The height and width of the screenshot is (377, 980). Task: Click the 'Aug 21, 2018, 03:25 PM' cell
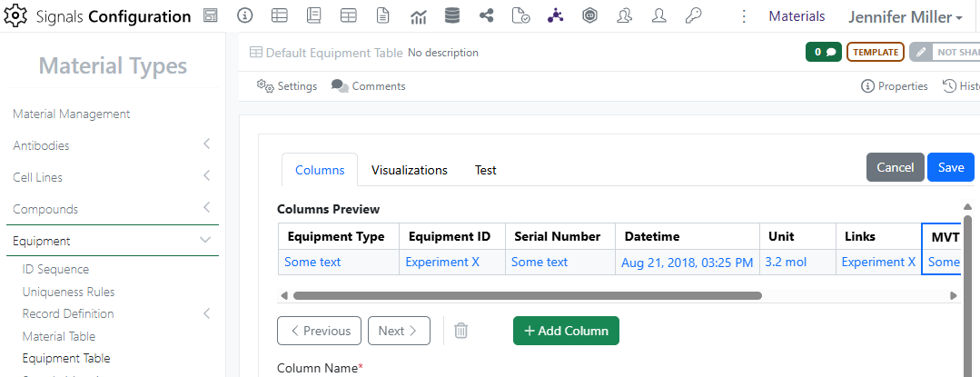(x=687, y=263)
